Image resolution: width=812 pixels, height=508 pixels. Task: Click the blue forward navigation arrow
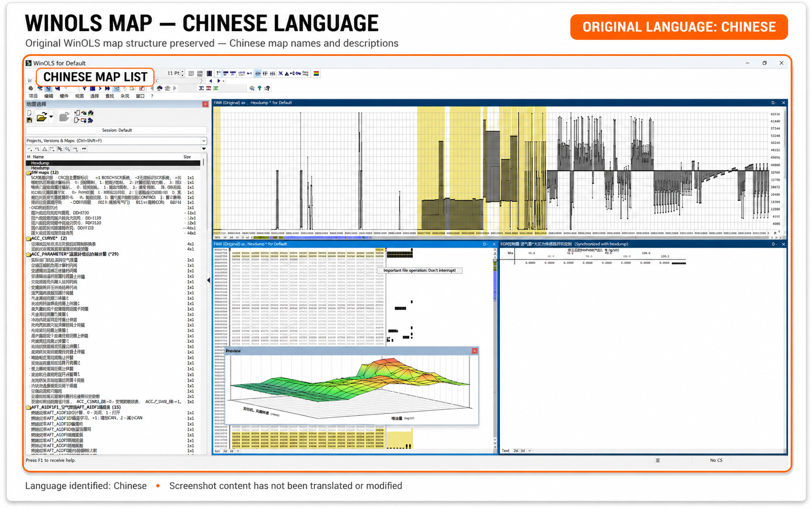219,81
